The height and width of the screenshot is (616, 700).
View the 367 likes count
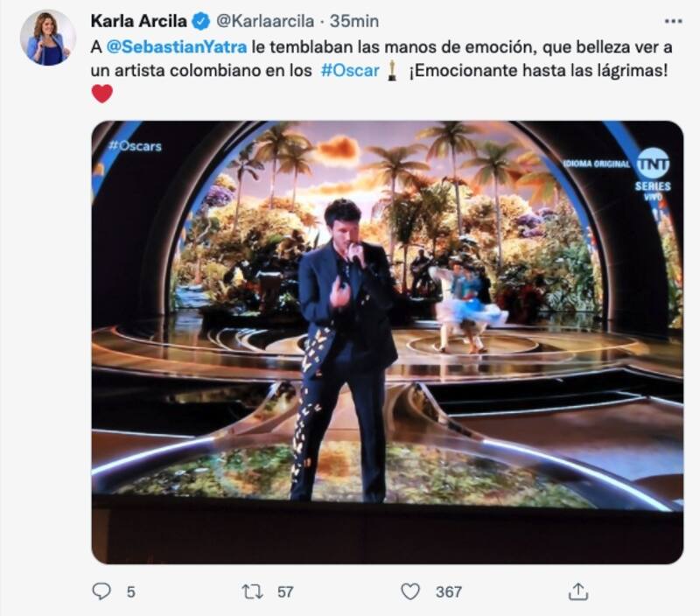point(448,591)
